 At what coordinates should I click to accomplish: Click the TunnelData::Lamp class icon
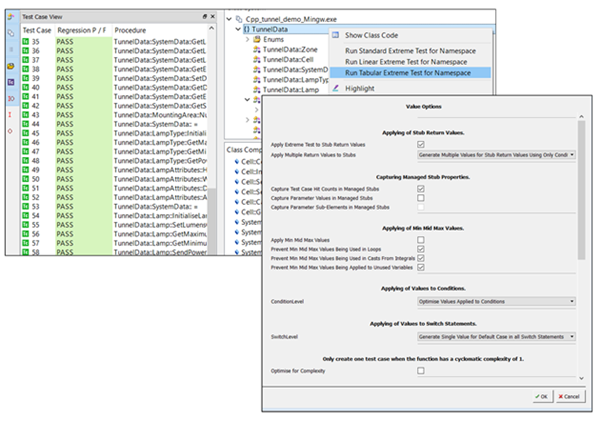click(257, 89)
